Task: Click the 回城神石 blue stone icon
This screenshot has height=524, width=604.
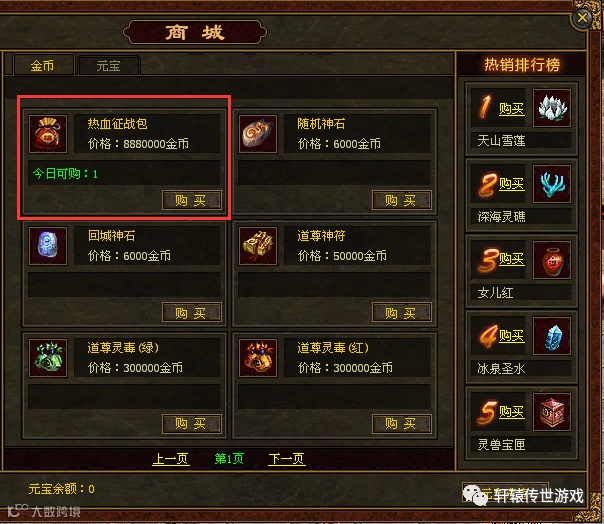Action: click(48, 246)
